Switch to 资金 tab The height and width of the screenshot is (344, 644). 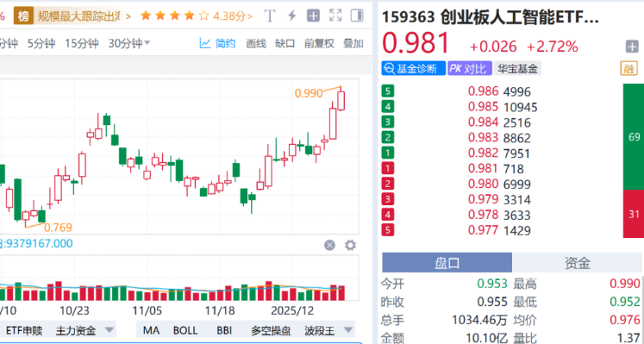click(x=577, y=263)
